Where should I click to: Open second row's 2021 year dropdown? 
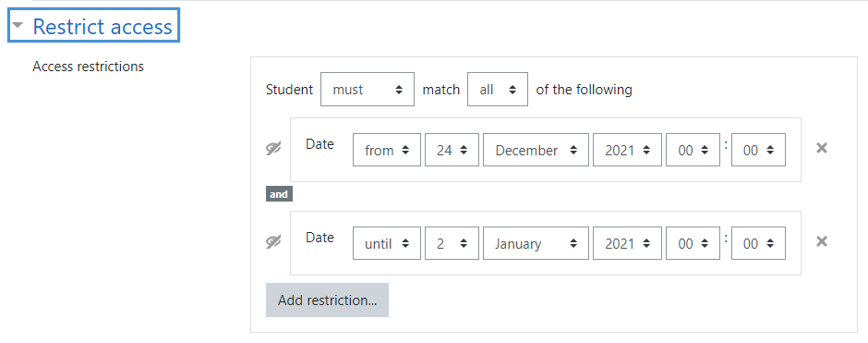[627, 243]
